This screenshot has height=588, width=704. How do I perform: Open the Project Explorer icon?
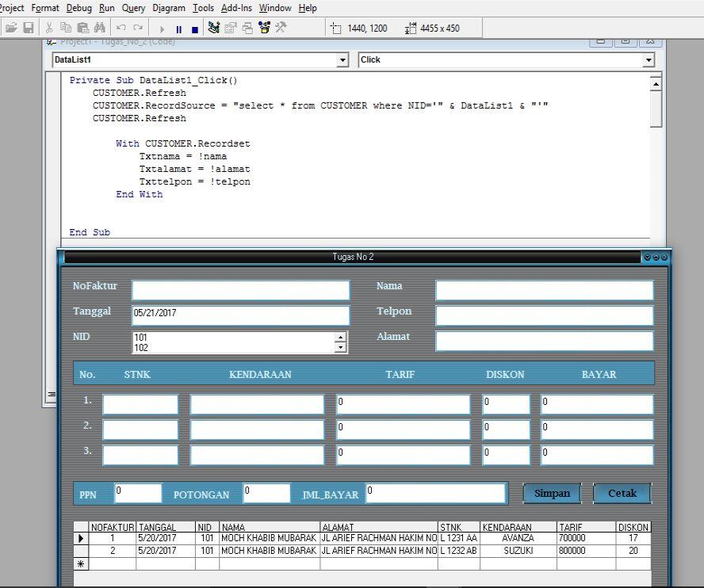tap(214, 28)
